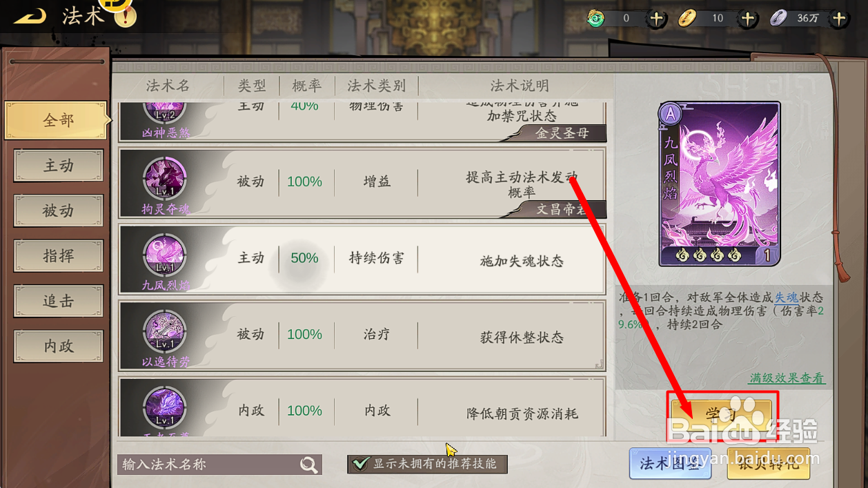Add silver currency with the plus icon
This screenshot has height=488, width=868.
pyautogui.click(x=839, y=19)
